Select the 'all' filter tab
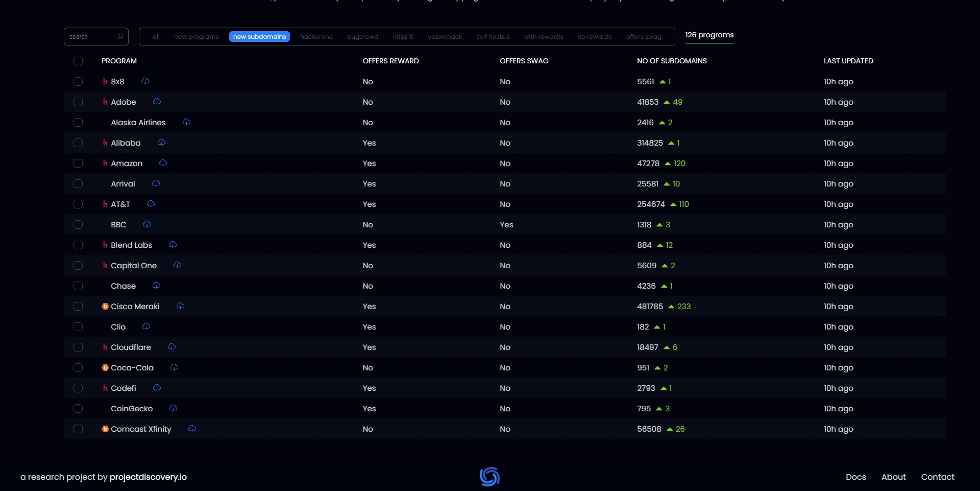 pyautogui.click(x=156, y=37)
